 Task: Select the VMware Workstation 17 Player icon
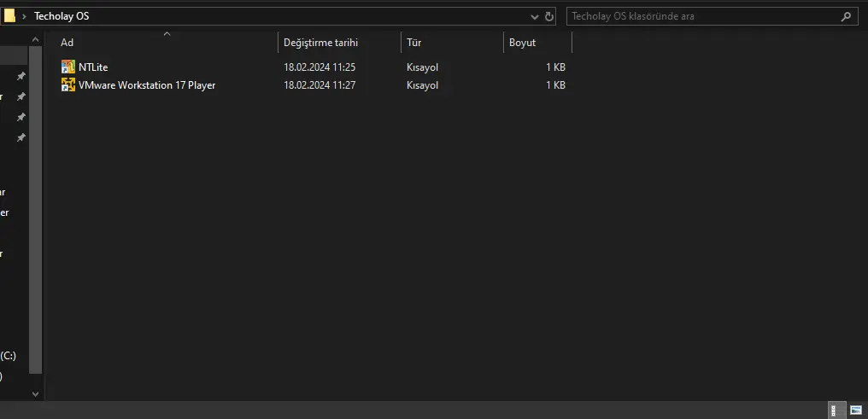pyautogui.click(x=68, y=85)
